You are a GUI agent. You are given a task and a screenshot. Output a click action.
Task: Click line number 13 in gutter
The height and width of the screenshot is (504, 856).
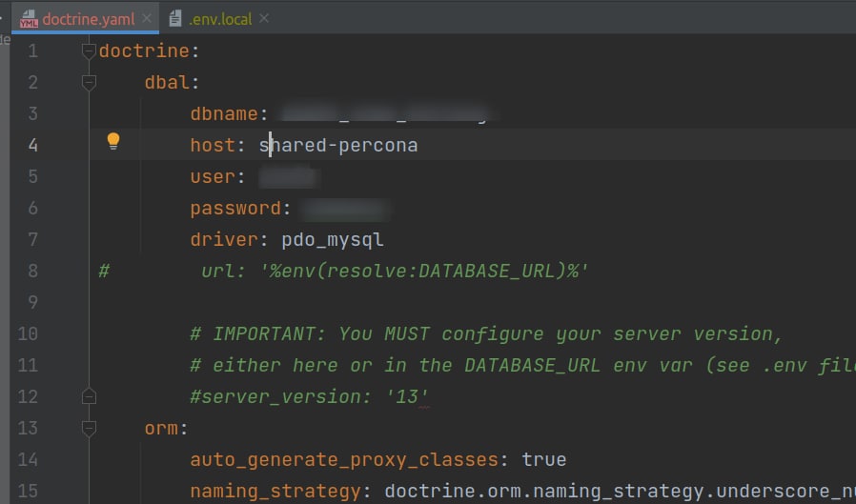28,428
